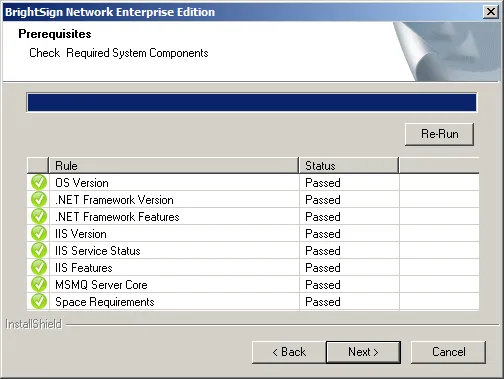This screenshot has width=504, height=379.
Task: Click the check icon for Space Requirements
Action: 39,302
